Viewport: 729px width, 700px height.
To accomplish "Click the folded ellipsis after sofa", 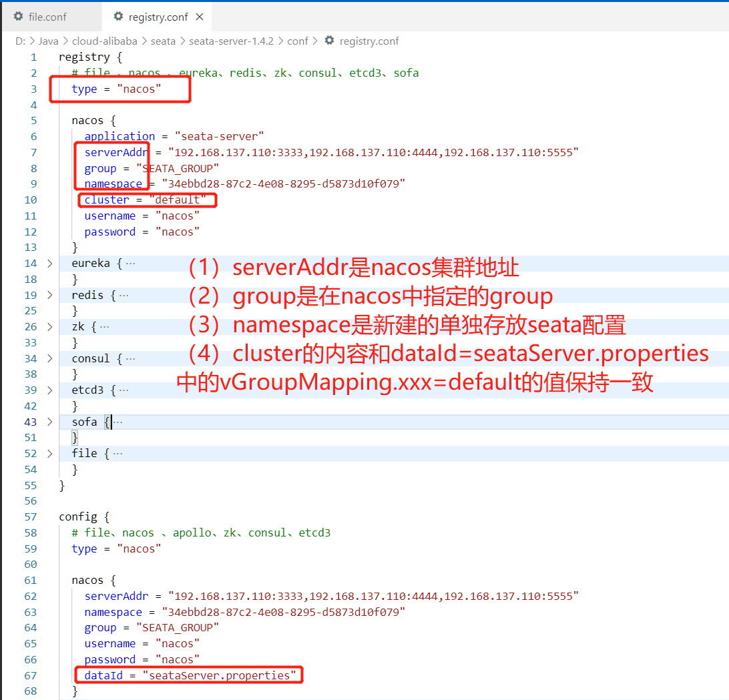I will (118, 422).
